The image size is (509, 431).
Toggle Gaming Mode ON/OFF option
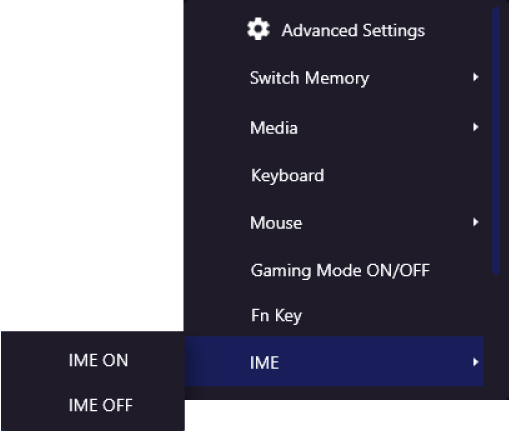pyautogui.click(x=334, y=270)
